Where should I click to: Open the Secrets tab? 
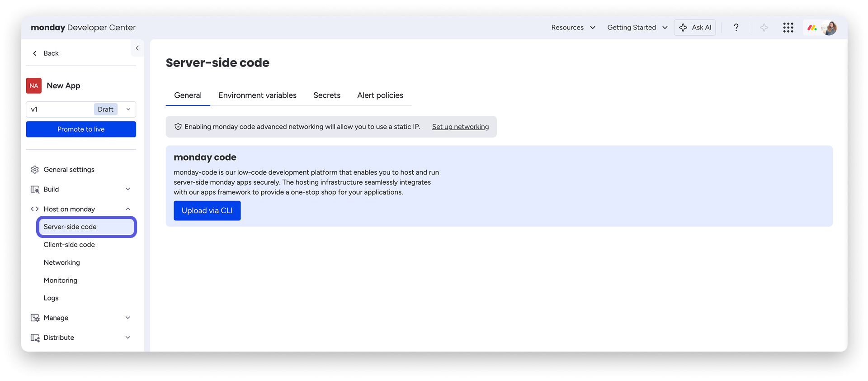tap(327, 95)
